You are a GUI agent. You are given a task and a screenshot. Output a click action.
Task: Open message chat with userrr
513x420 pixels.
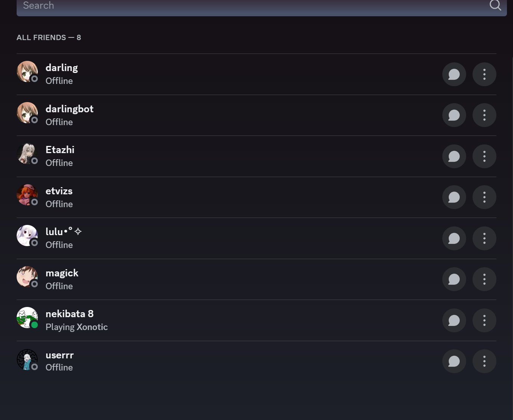tap(454, 361)
